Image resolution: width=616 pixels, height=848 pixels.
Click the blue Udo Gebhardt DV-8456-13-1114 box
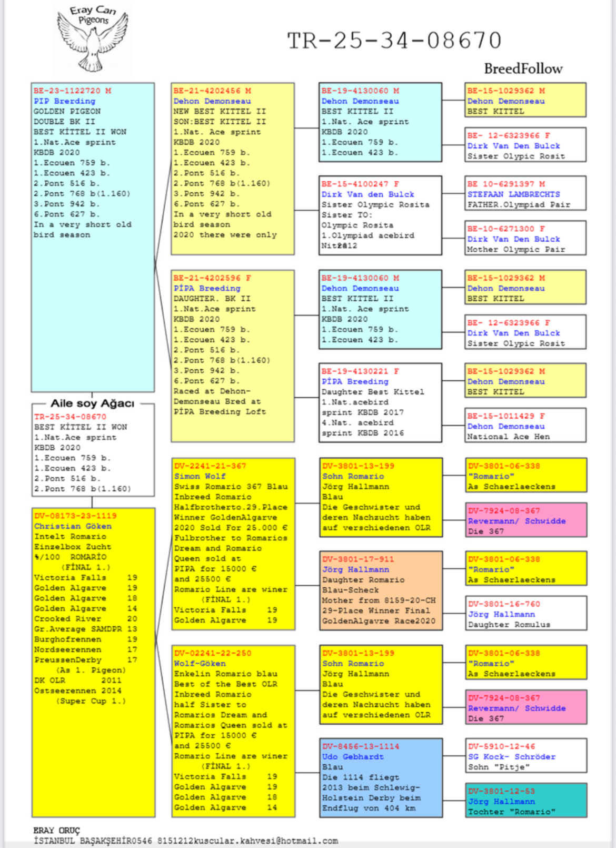tap(381, 777)
